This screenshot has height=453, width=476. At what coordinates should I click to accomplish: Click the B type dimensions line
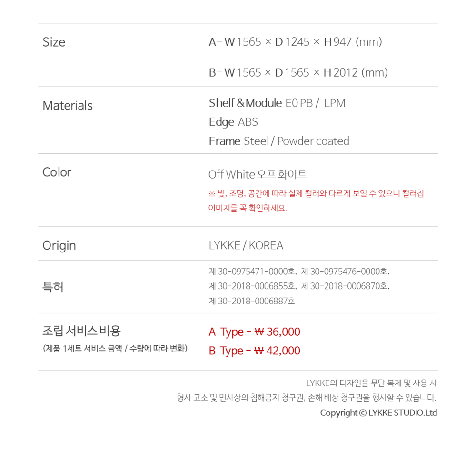(x=298, y=72)
